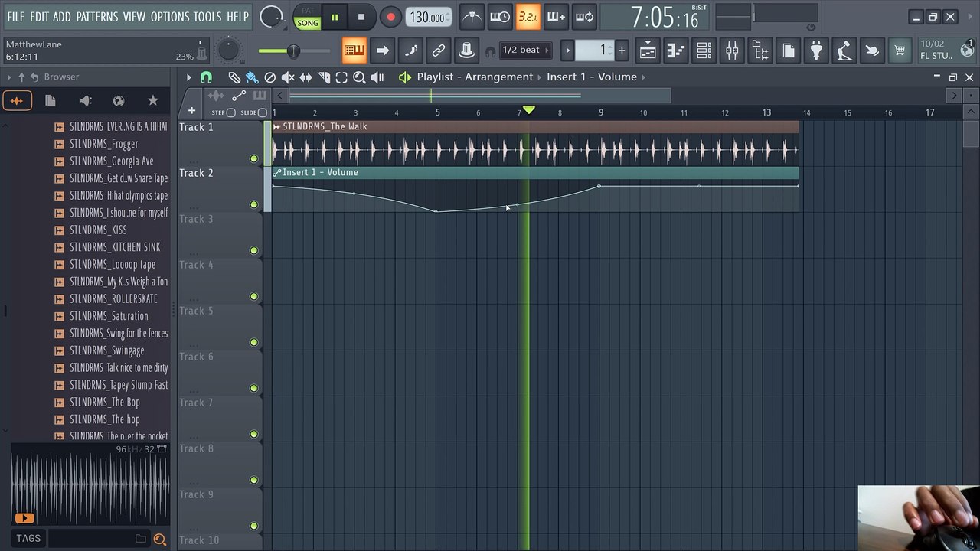Click the record button
980x551 pixels.
[390, 17]
